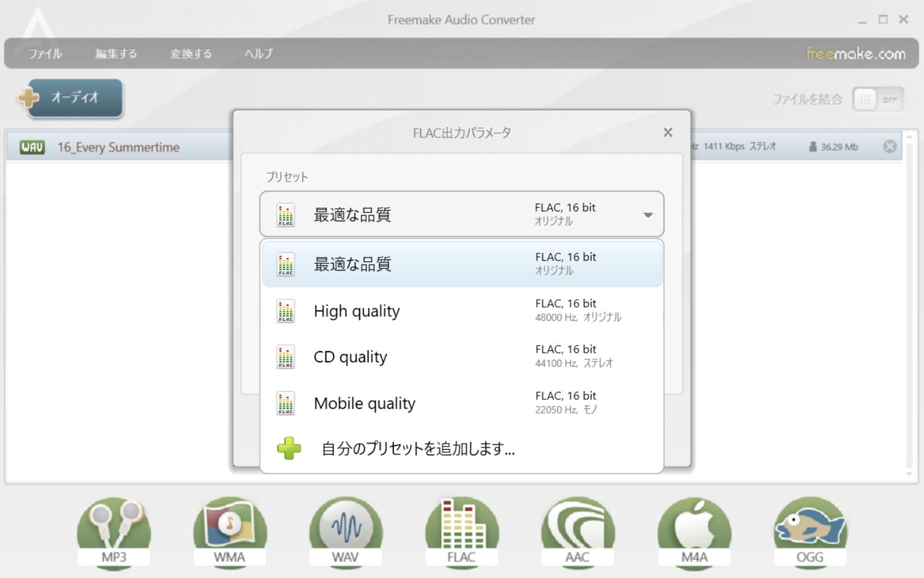
Task: Open the 変換する menu
Action: pyautogui.click(x=190, y=53)
